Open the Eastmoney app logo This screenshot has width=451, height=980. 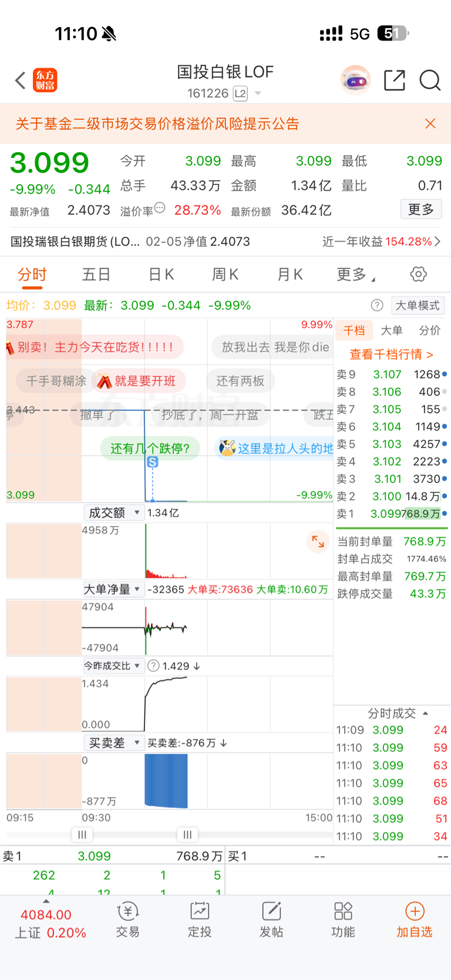[45, 80]
